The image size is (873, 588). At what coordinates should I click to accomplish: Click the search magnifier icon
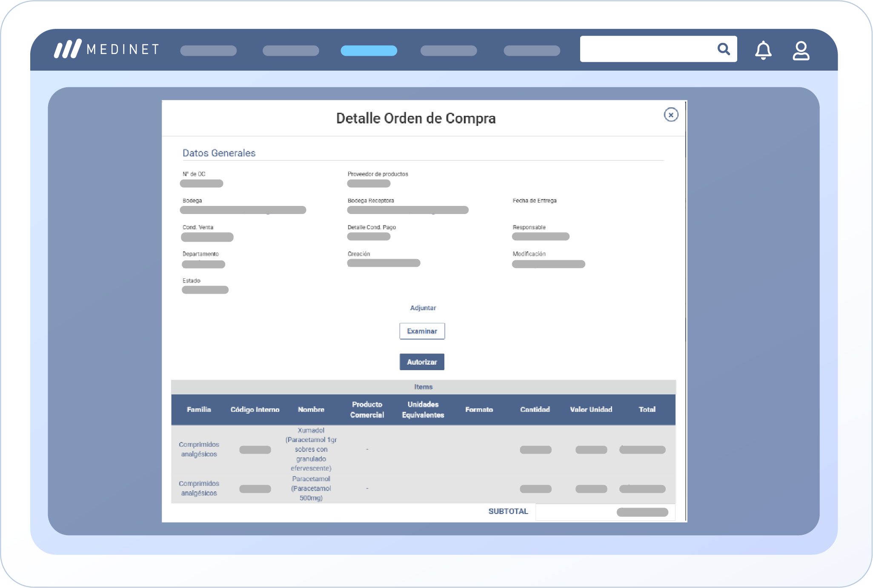723,49
